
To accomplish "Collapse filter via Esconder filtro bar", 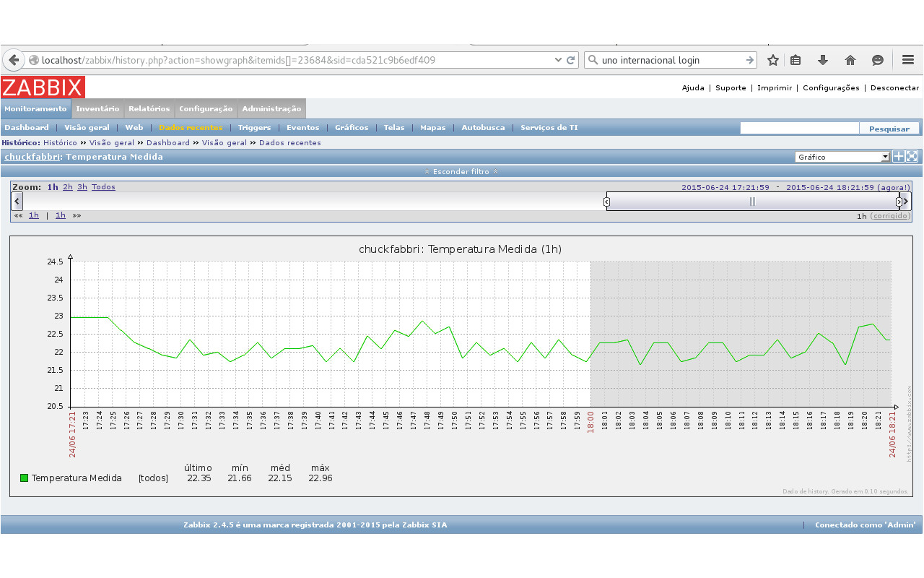I will 461,172.
